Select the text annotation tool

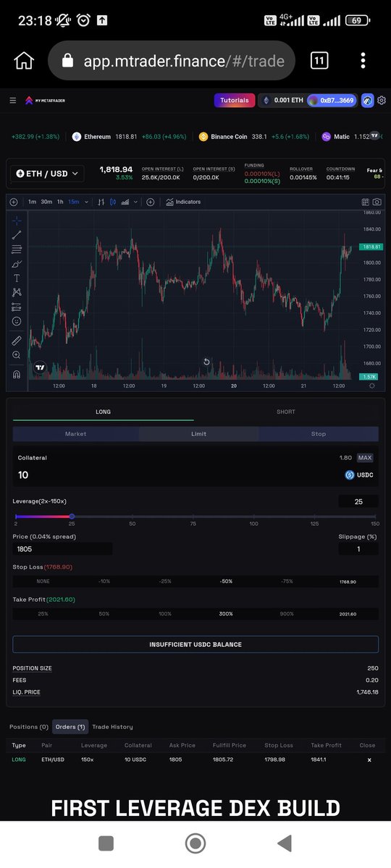17,278
